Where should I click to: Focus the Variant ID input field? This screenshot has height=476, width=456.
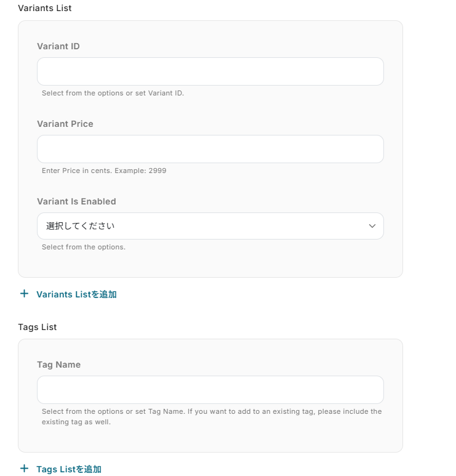210,71
